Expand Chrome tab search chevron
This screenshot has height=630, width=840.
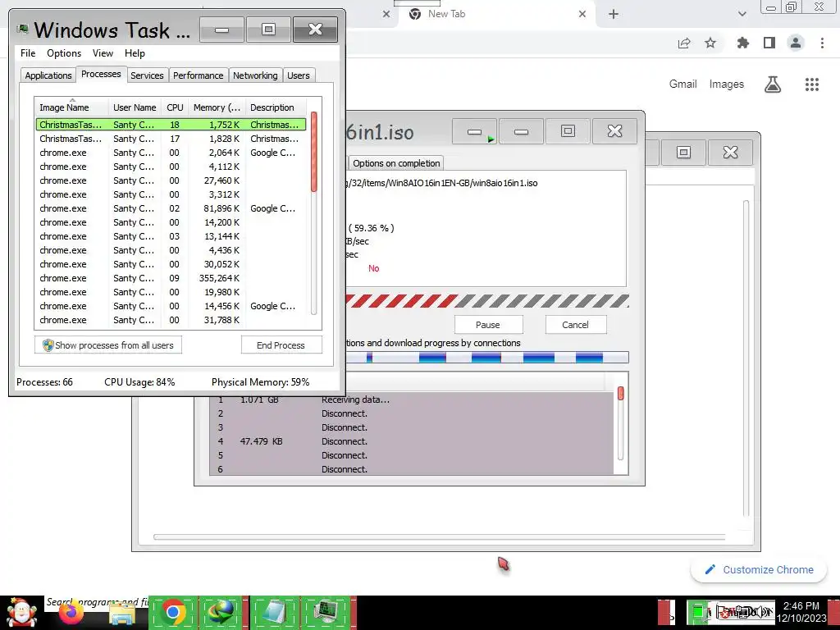(x=742, y=14)
